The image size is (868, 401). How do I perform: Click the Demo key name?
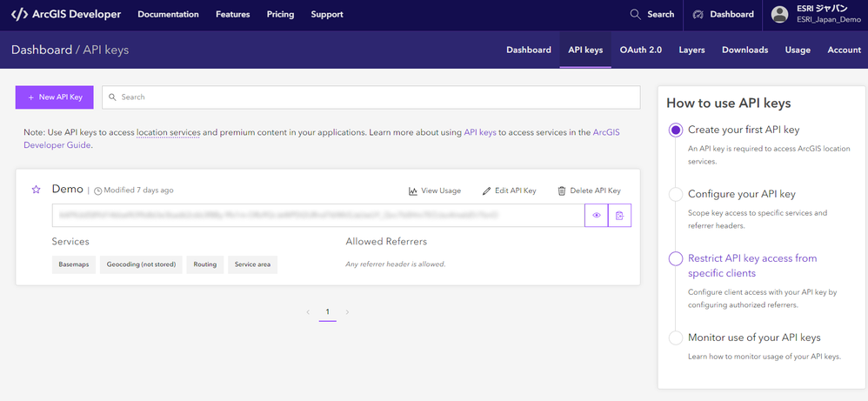68,189
